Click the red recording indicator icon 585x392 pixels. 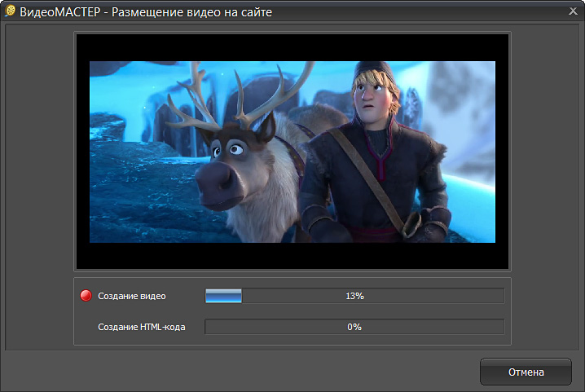(x=86, y=295)
